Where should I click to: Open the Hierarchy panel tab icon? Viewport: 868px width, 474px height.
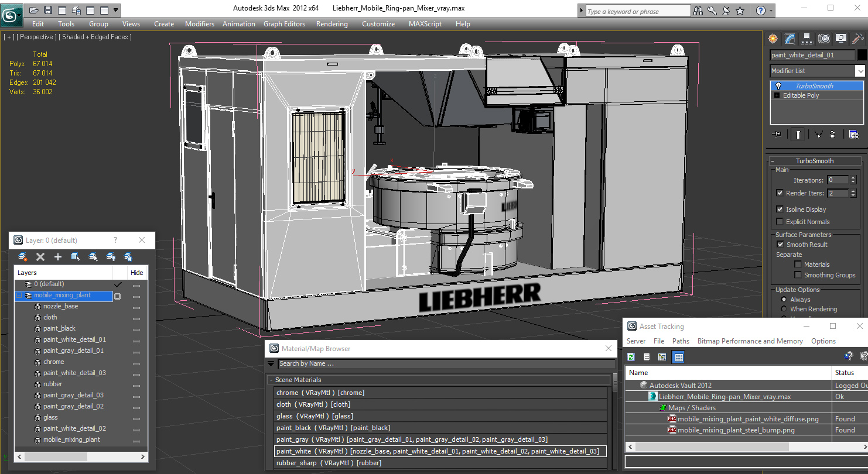click(807, 39)
